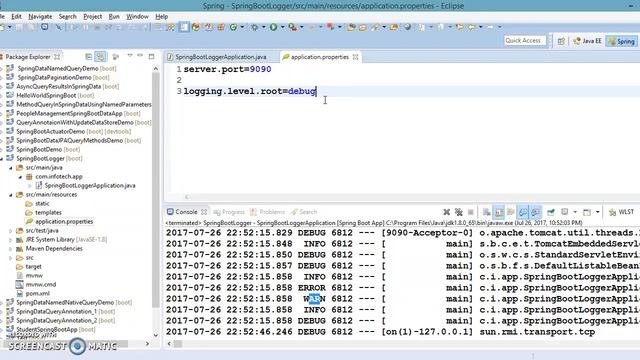Open the Window menu
The width and height of the screenshot is (640, 360).
click(137, 17)
